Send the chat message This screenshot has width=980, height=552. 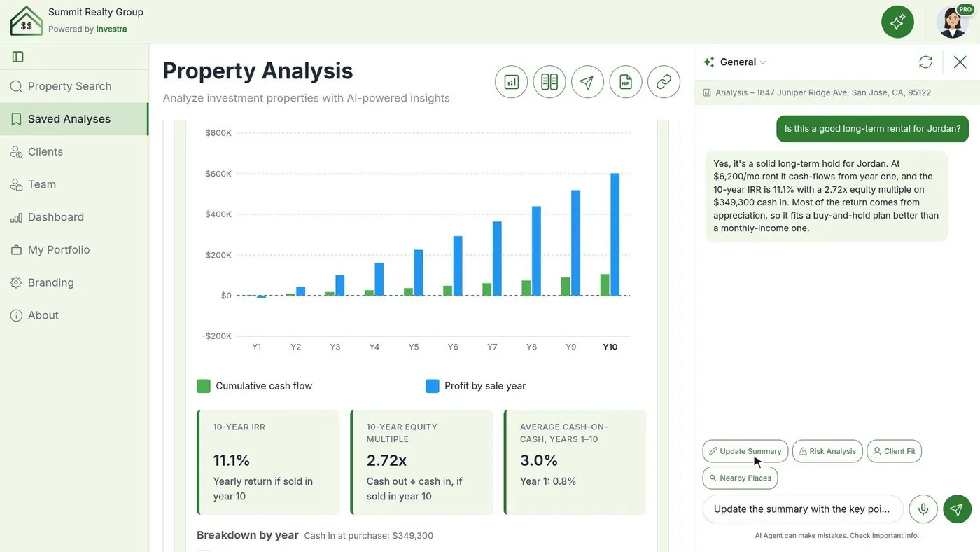[x=957, y=509]
